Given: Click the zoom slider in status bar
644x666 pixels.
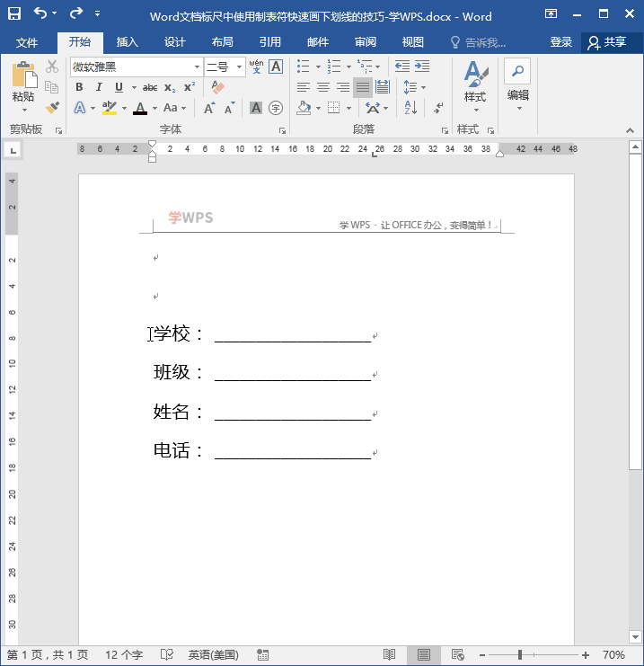Looking at the screenshot, I should pos(519,655).
